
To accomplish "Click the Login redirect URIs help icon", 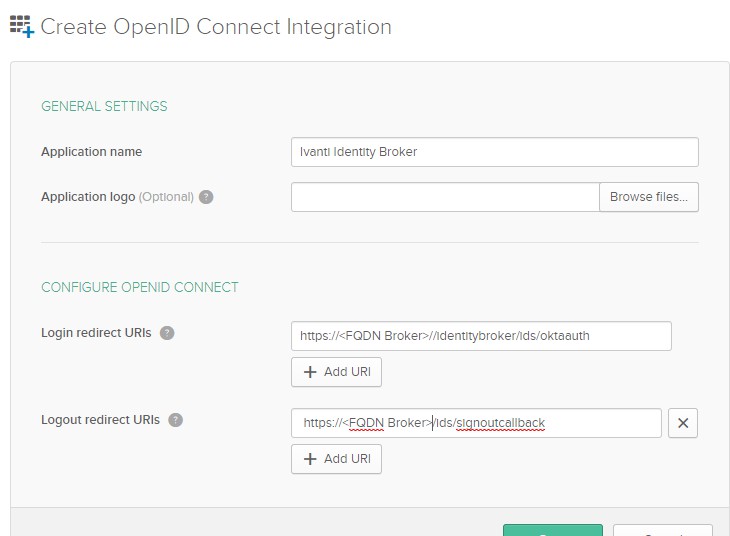I will 167,333.
